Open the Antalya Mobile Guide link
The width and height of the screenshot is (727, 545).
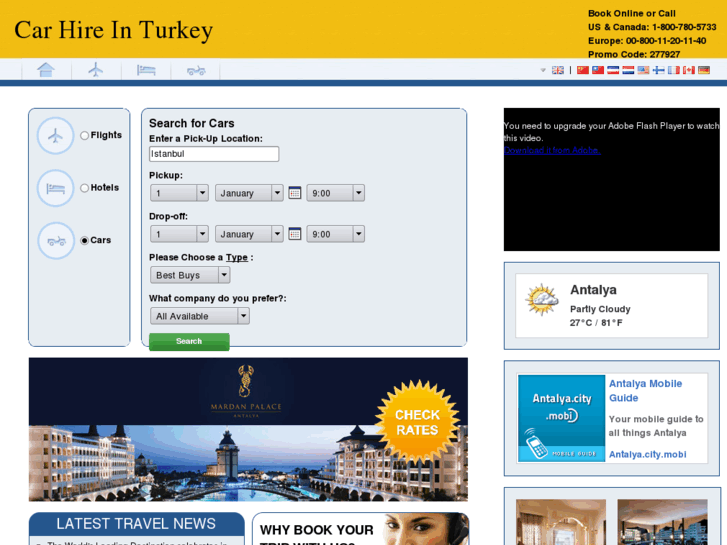[x=645, y=391]
